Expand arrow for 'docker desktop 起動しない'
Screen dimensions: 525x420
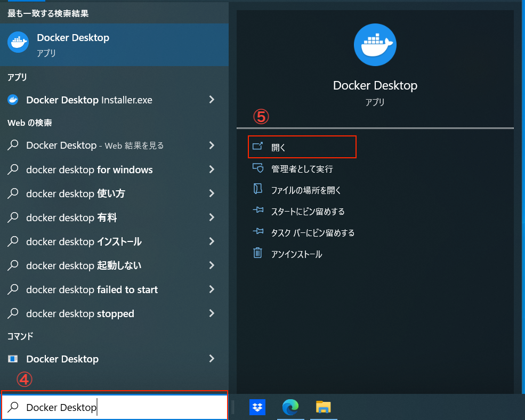212,265
